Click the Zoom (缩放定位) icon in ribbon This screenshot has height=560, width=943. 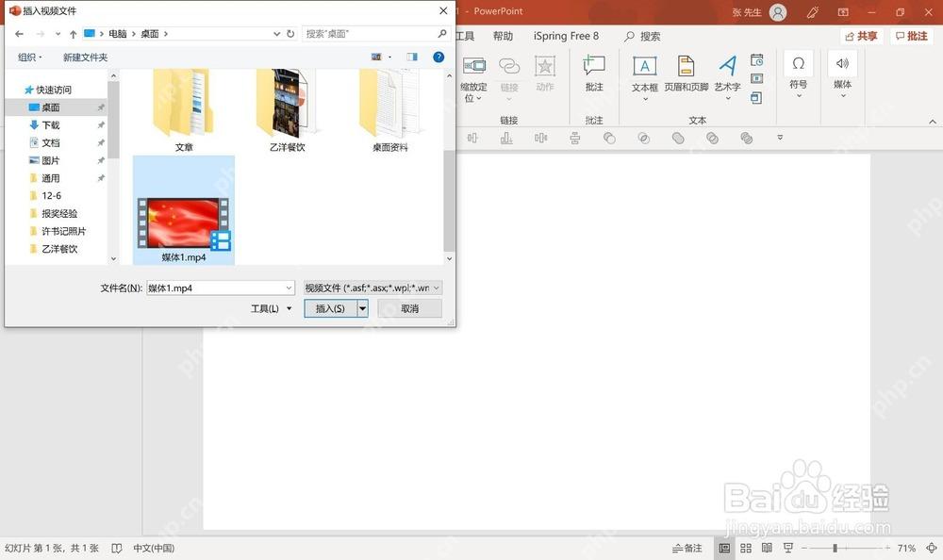[x=474, y=66]
